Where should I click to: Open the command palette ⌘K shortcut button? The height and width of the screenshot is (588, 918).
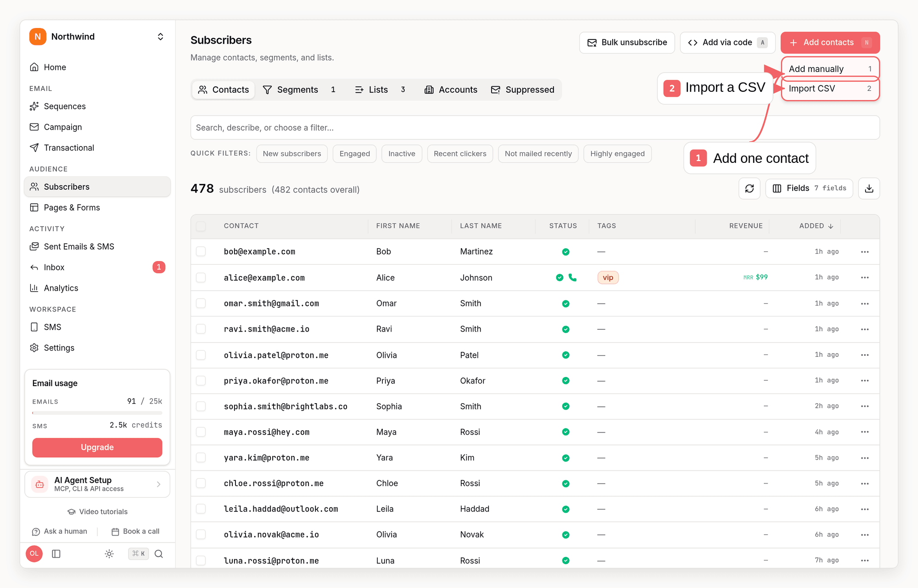point(138,554)
